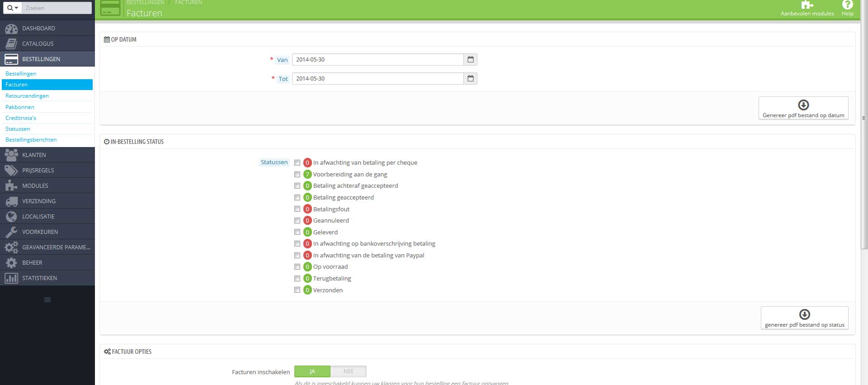Click the Facturen page header icon
The width and height of the screenshot is (868, 385).
click(x=110, y=8)
